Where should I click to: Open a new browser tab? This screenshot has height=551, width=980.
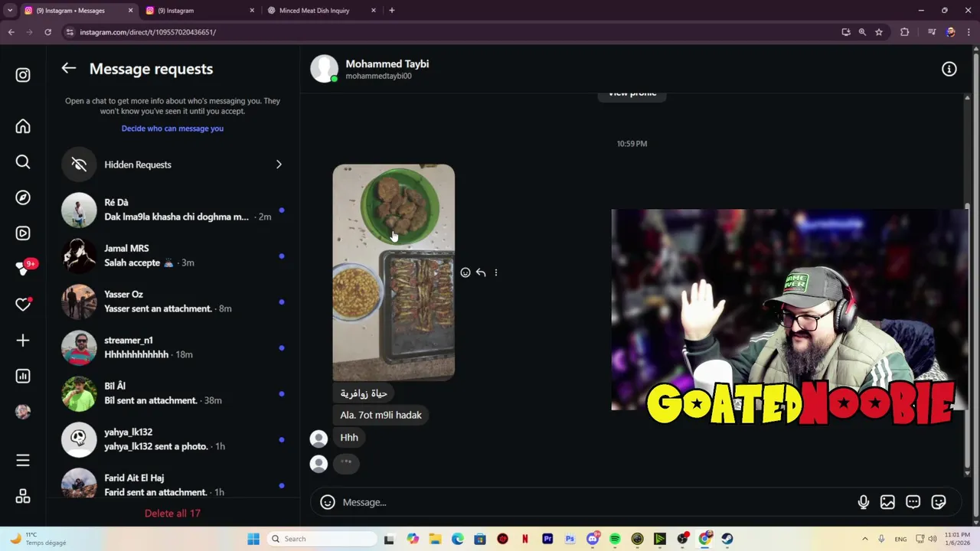pyautogui.click(x=392, y=11)
